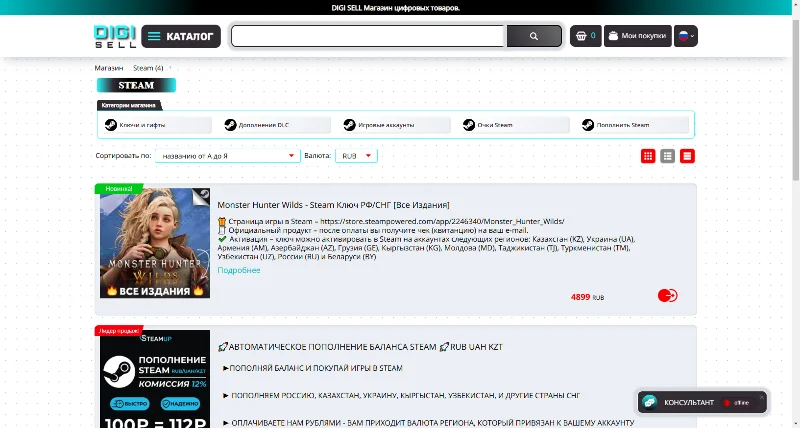
Task: Switch to gray list view layout
Action: 667,156
